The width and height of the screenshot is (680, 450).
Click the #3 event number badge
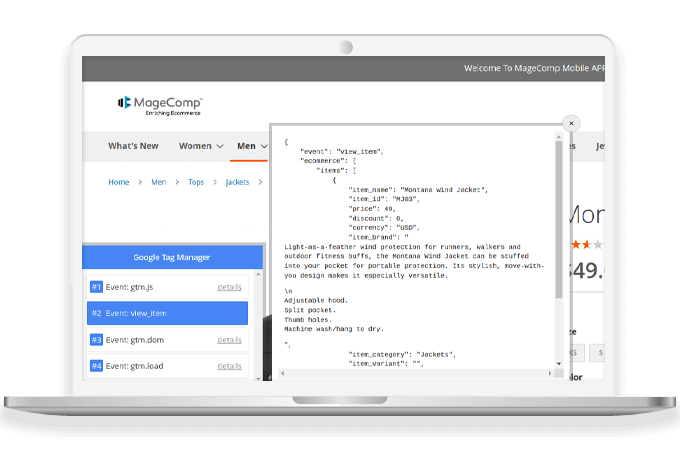[96, 340]
